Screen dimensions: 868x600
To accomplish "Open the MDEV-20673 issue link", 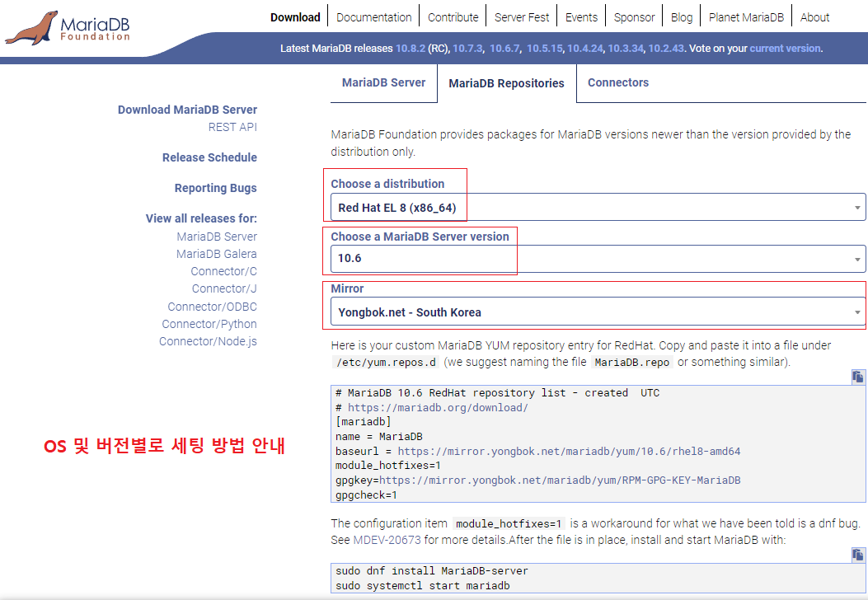I will 387,540.
